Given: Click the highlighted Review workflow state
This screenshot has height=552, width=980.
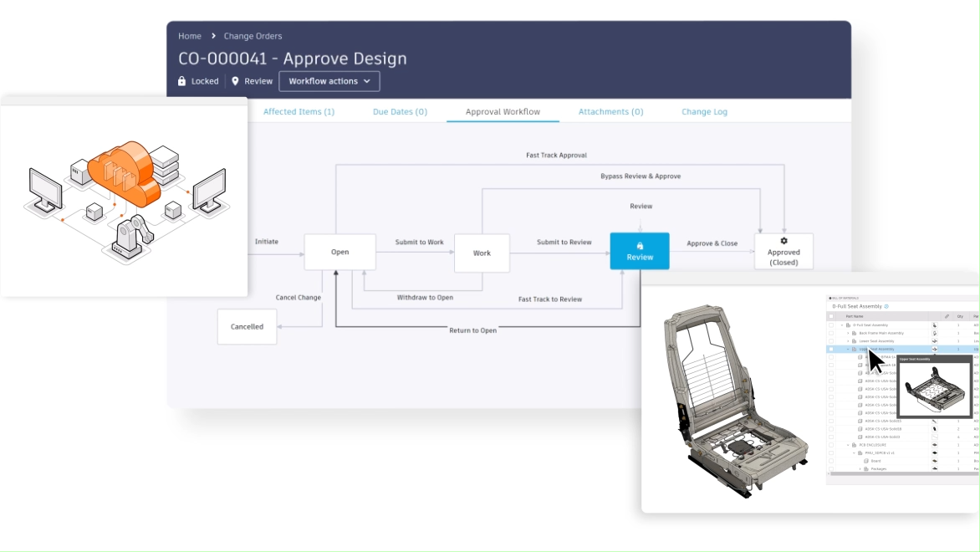Looking at the screenshot, I should (640, 251).
